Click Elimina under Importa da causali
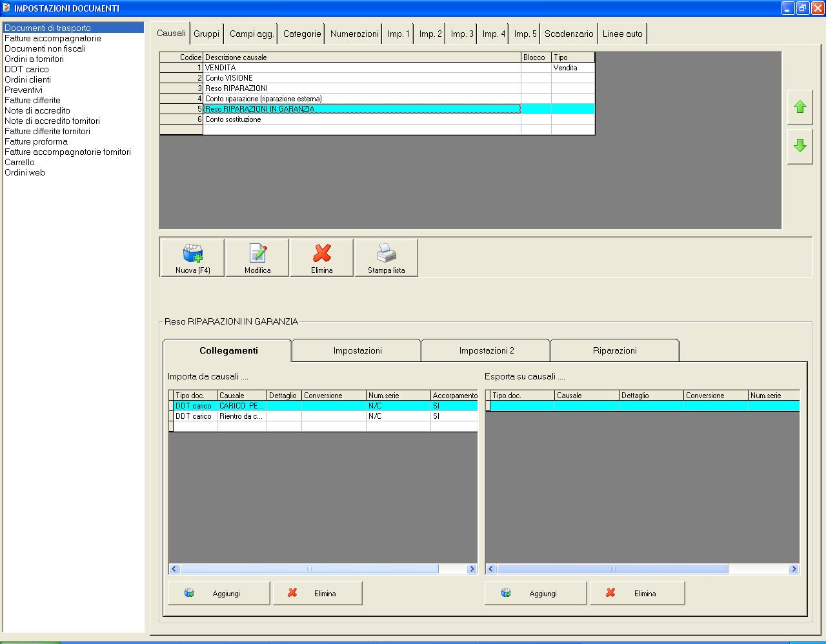Screen dimensions: 826x644 pos(317,593)
